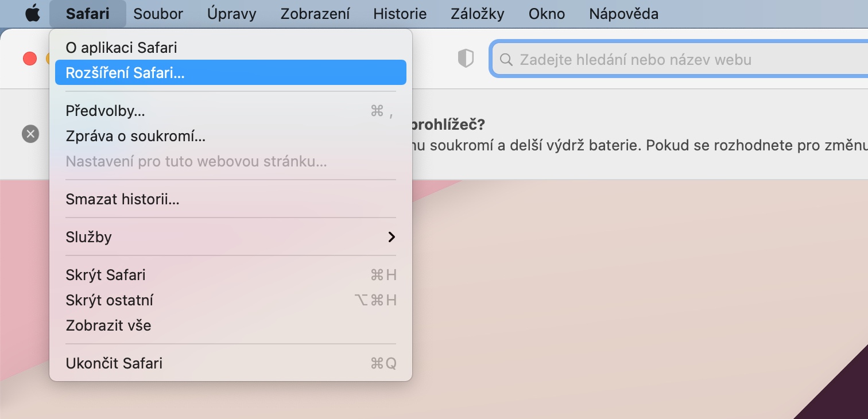Open the Historie menu
This screenshot has height=419, width=868.
click(x=400, y=14)
